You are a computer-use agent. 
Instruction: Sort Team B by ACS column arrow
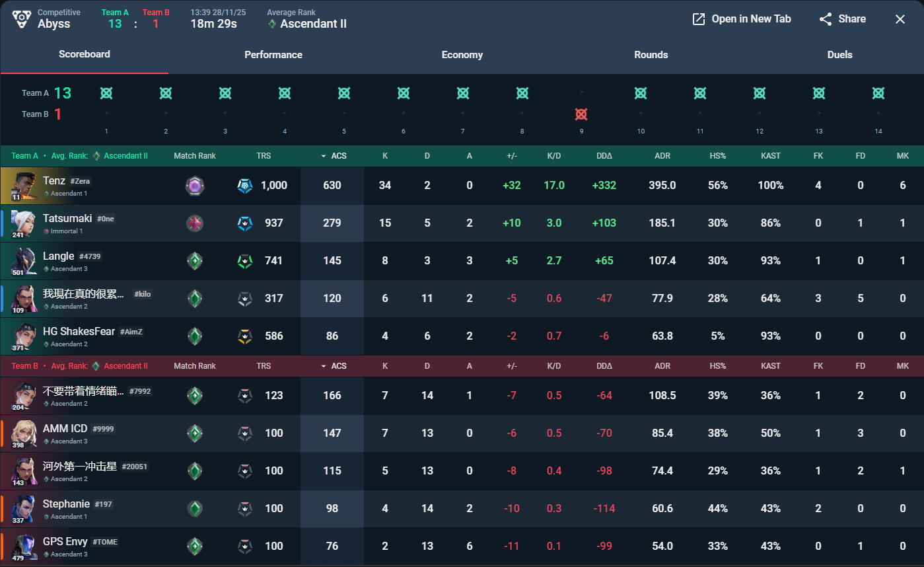[x=324, y=366]
